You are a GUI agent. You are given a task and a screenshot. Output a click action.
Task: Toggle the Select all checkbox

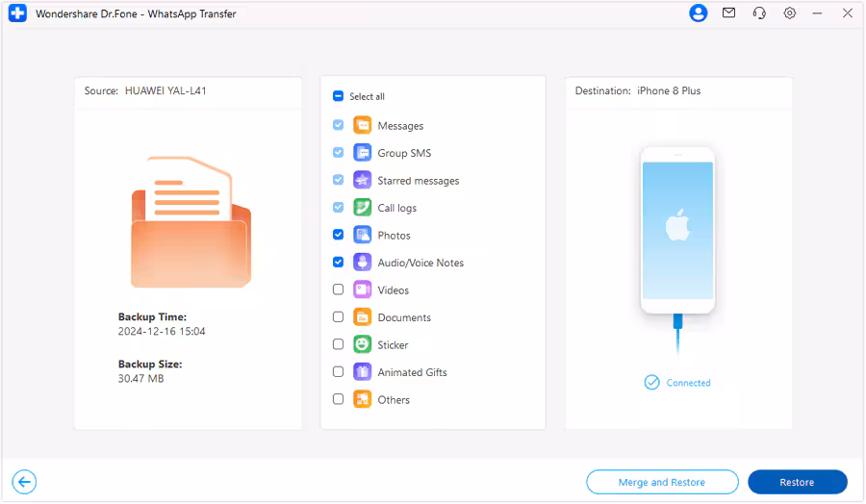338,96
